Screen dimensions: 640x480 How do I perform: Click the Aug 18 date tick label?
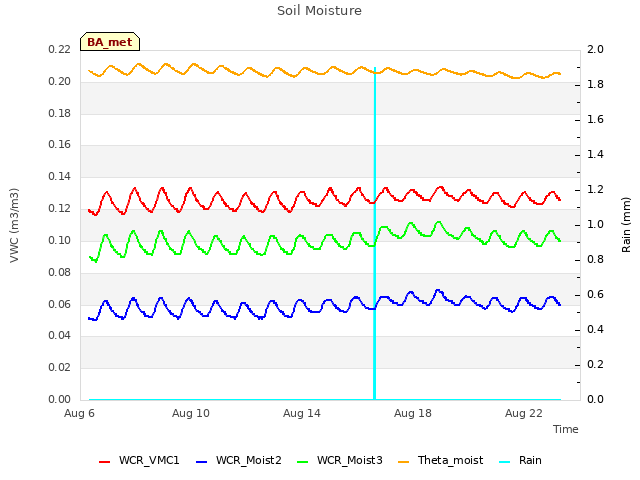[413, 413]
